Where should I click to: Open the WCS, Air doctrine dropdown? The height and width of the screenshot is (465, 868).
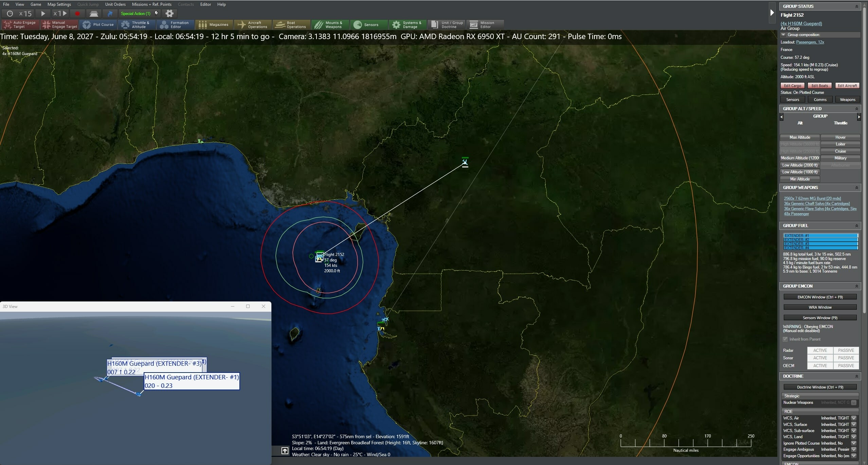(x=853, y=418)
